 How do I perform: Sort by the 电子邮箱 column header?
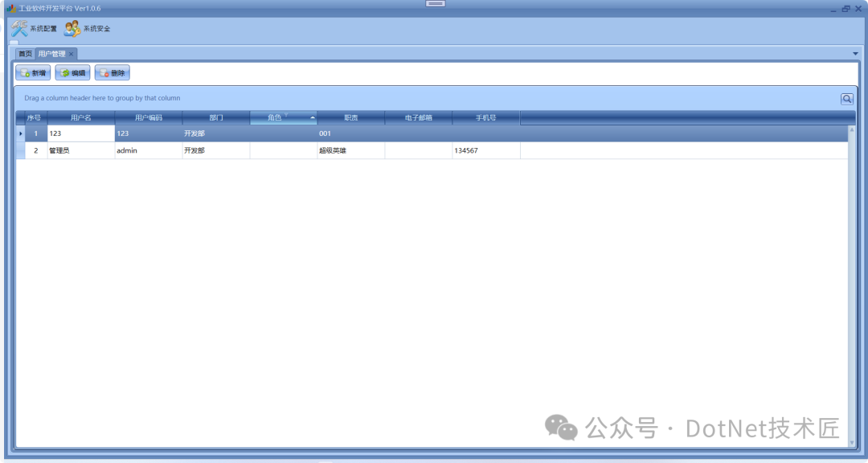tap(419, 117)
